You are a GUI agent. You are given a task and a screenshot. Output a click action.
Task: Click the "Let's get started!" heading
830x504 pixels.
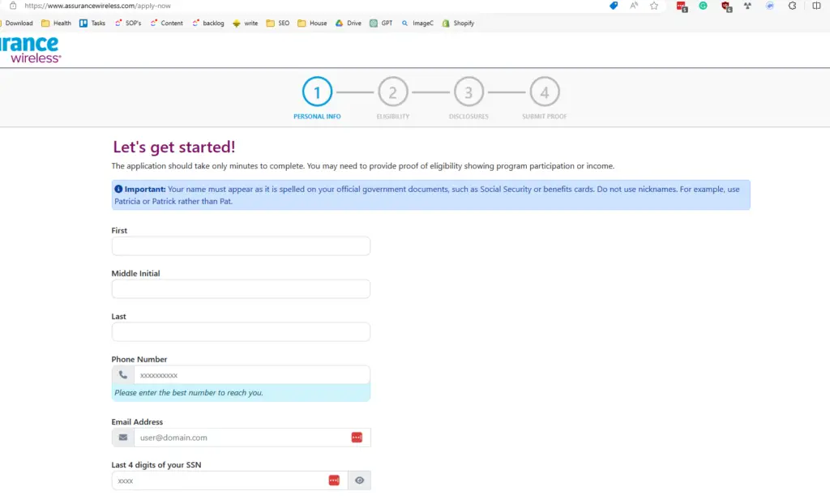[174, 147]
